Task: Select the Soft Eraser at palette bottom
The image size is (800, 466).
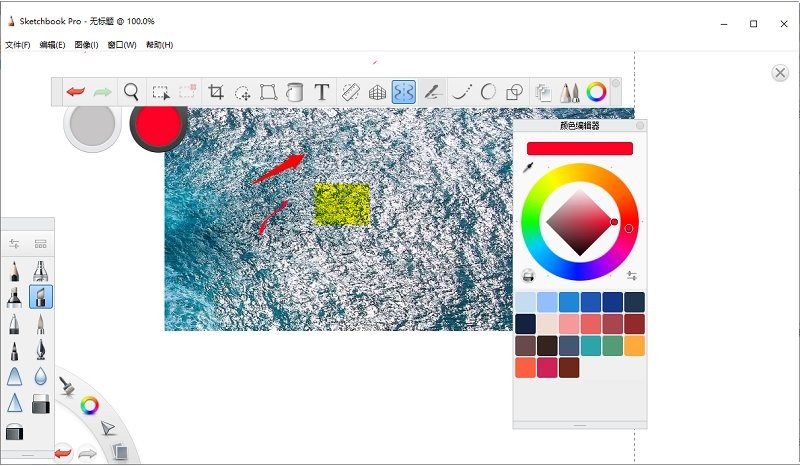Action: (x=14, y=432)
